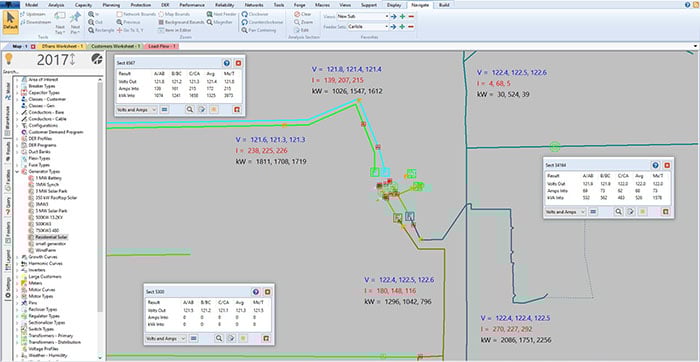Choose the Rectangle zoom tool
The image size is (700, 362).
coord(100,30)
